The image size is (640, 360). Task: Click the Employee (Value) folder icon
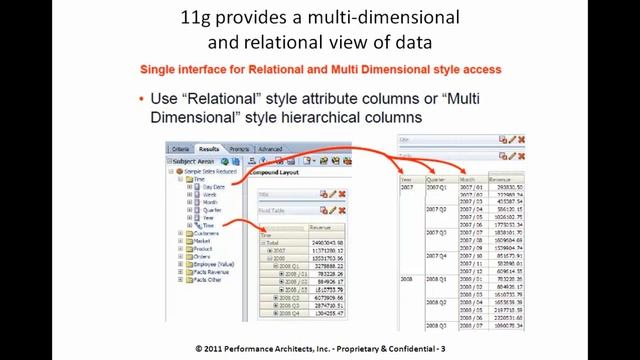[x=189, y=264]
